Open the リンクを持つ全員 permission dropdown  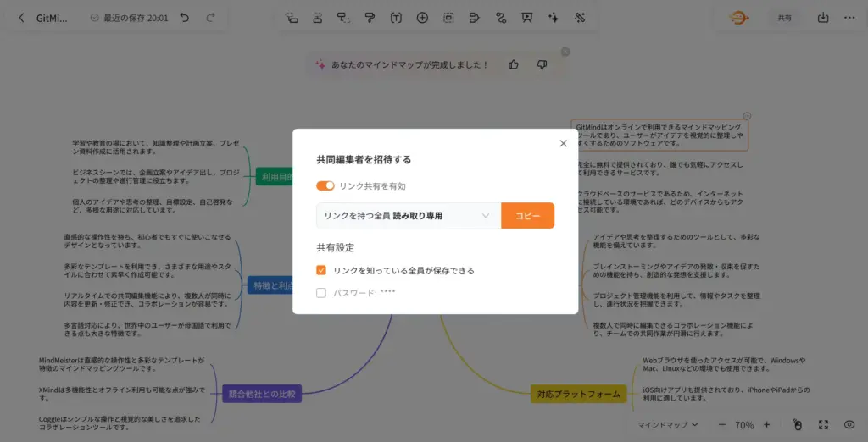408,216
